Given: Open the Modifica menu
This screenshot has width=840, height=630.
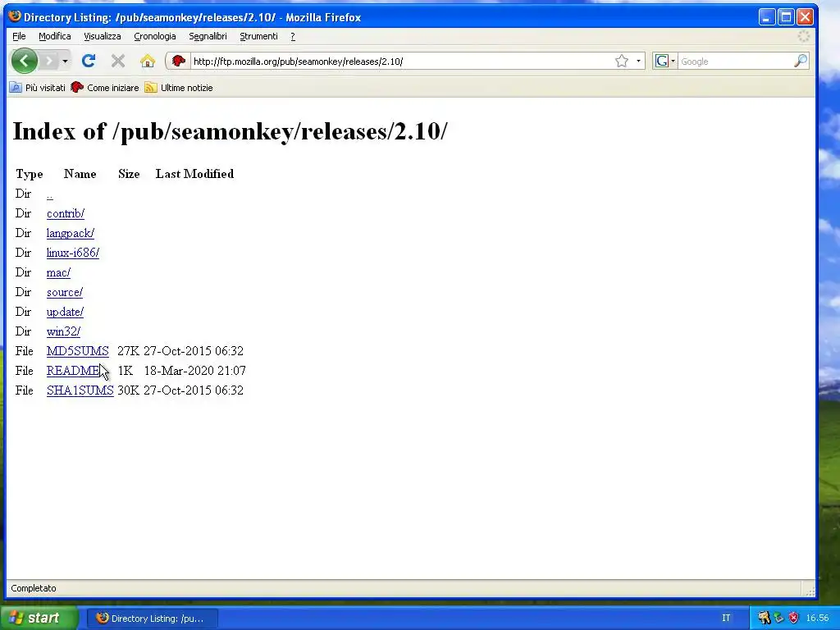Looking at the screenshot, I should (55, 36).
